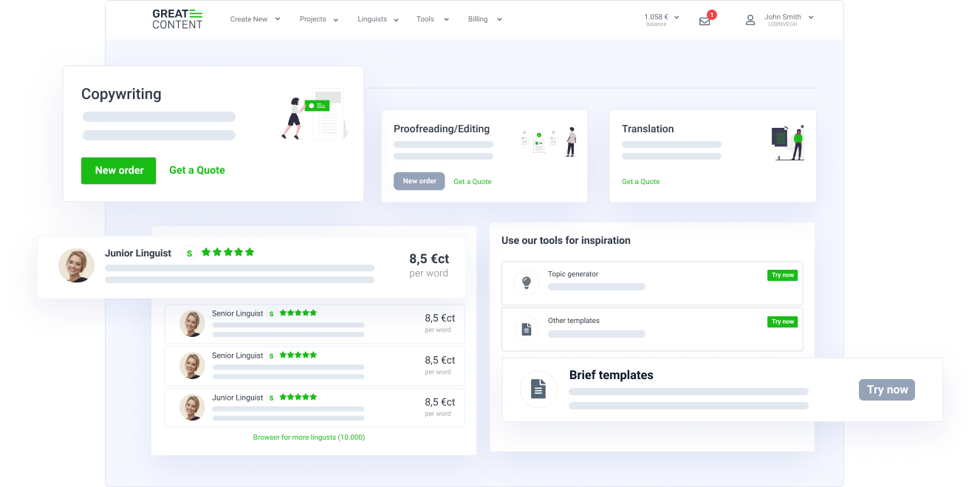Image resolution: width=980 pixels, height=487 pixels.
Task: Expand the balance dropdown arrow
Action: pos(676,17)
